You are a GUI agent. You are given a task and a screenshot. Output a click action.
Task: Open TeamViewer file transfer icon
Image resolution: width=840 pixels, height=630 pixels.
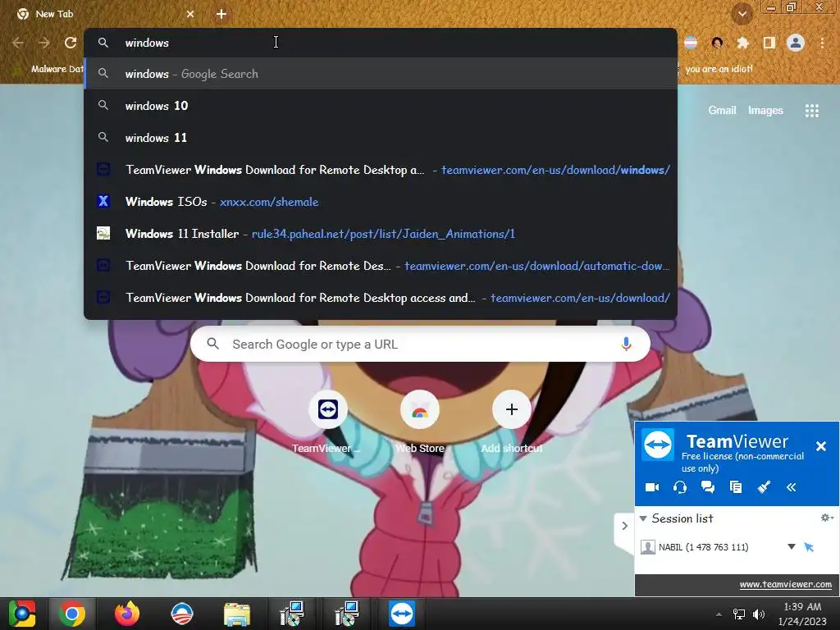pos(736,487)
